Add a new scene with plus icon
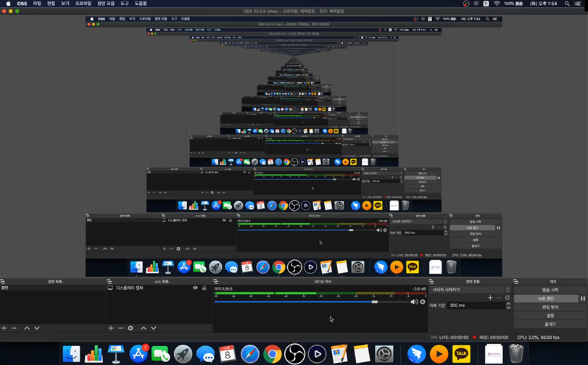The height and width of the screenshot is (365, 588). (x=4, y=328)
